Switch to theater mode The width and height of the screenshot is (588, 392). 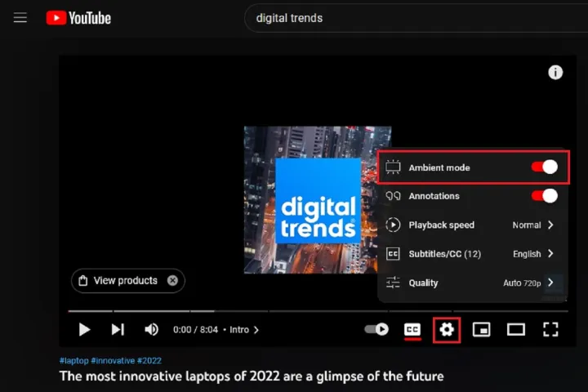[515, 330]
